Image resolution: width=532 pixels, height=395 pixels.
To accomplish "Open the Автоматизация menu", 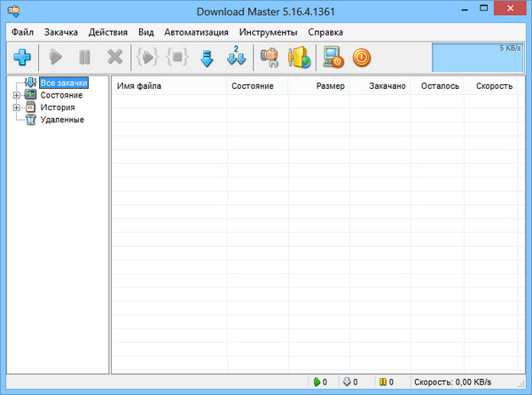I will point(196,32).
